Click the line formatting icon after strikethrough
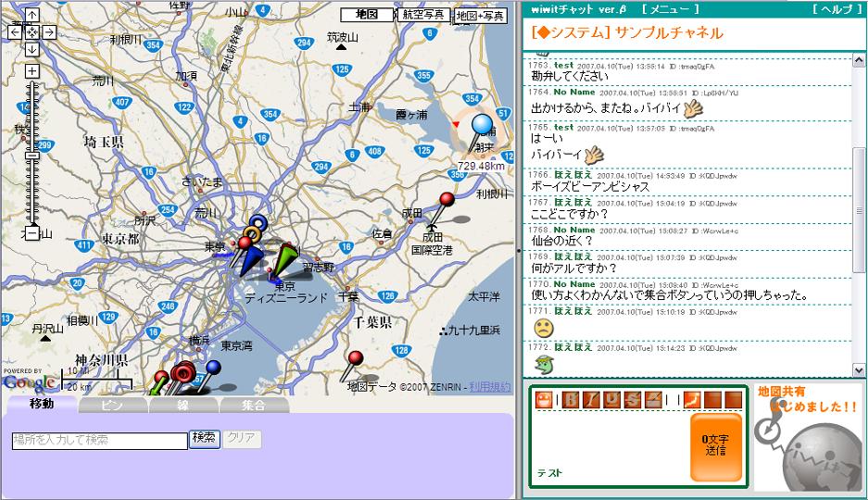868x500 pixels. click(x=653, y=400)
